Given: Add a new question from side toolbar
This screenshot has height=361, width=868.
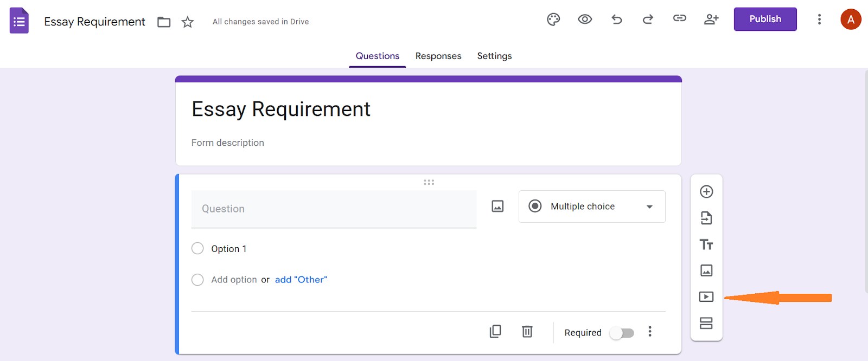Looking at the screenshot, I should pyautogui.click(x=706, y=191).
